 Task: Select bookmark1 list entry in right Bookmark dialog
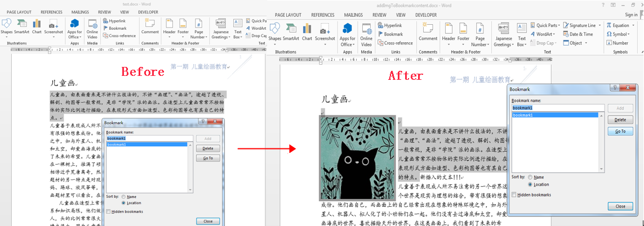pos(556,115)
